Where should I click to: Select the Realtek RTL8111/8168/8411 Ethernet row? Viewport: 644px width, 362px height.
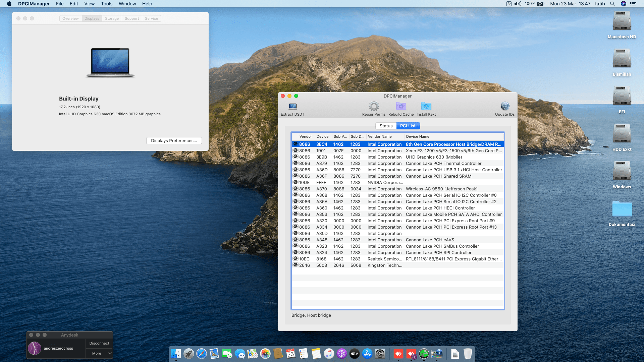click(398, 259)
